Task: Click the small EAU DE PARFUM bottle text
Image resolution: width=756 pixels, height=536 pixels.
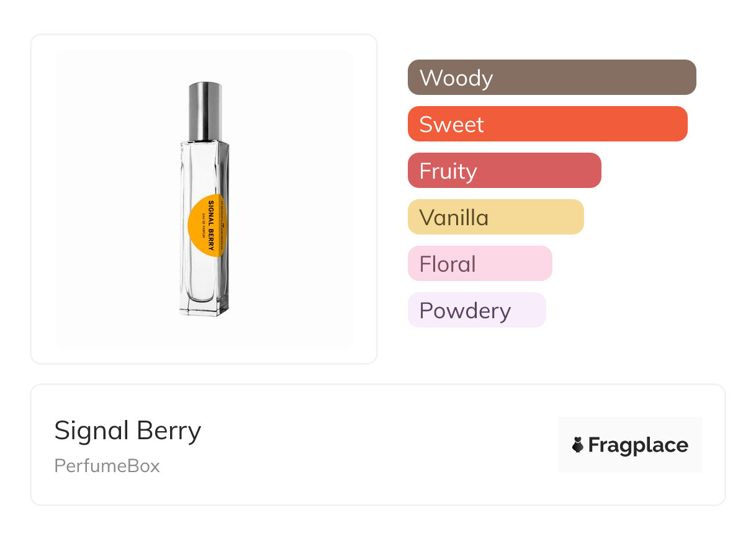Action: pyautogui.click(x=204, y=225)
